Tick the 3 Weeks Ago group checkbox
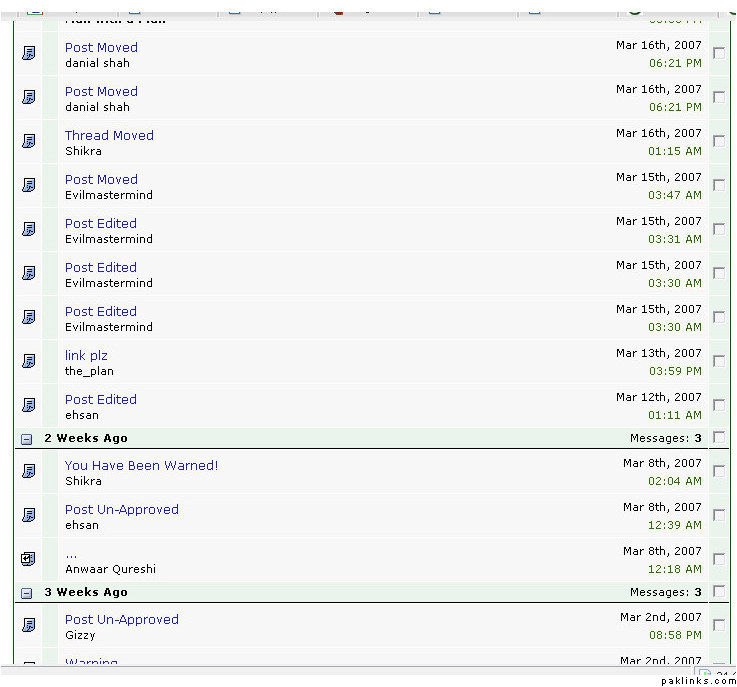 719,592
